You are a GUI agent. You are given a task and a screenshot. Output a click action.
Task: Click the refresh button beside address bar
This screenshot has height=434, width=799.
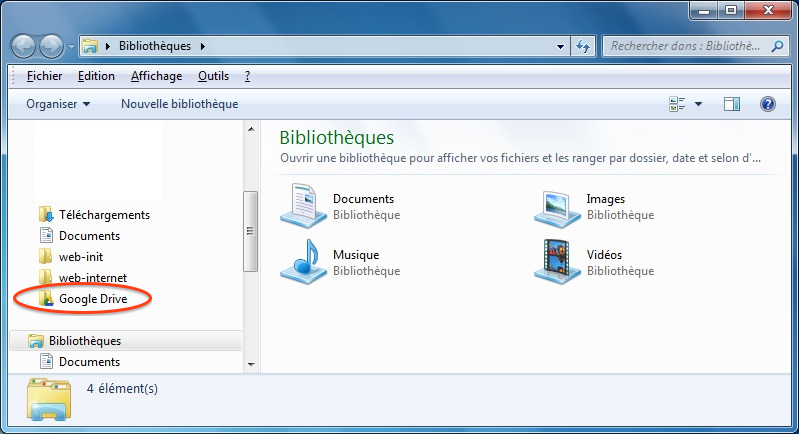pyautogui.click(x=584, y=46)
